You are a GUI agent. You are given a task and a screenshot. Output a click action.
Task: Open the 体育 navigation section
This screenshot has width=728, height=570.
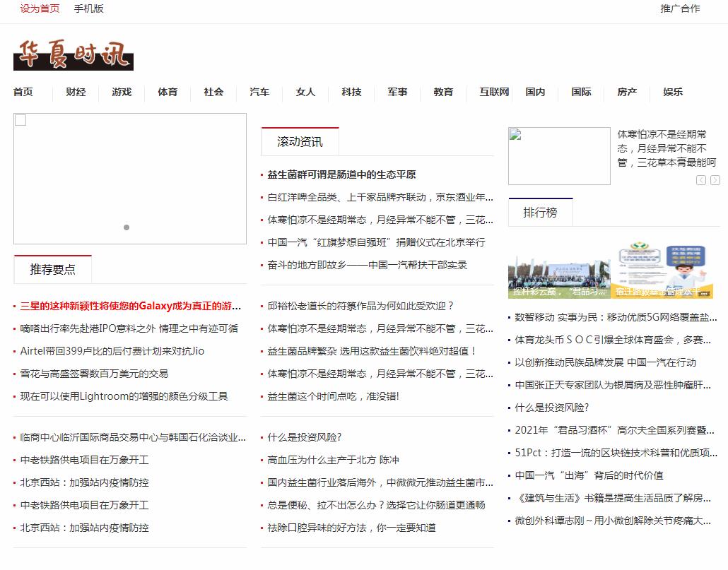[x=168, y=92]
